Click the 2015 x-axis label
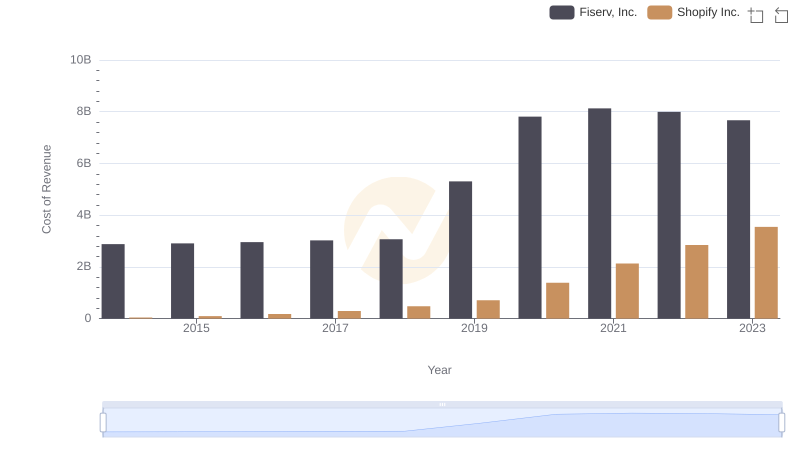This screenshot has height=461, width=800. (196, 328)
